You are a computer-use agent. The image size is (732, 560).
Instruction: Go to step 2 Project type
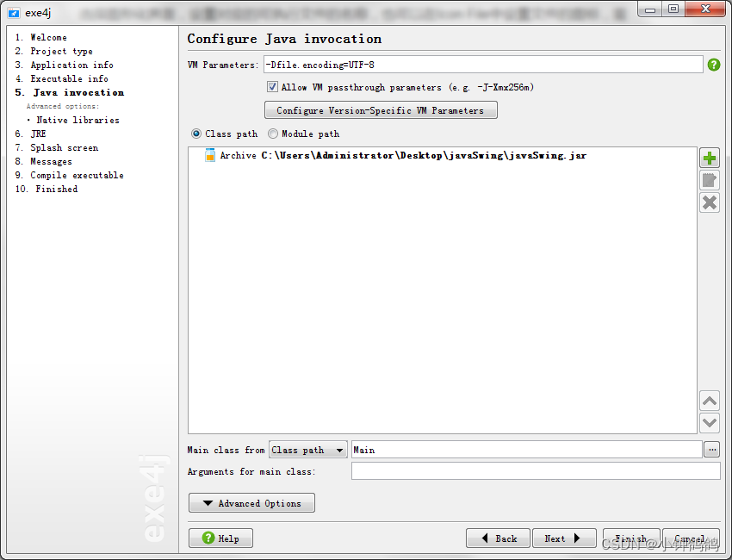(x=53, y=52)
